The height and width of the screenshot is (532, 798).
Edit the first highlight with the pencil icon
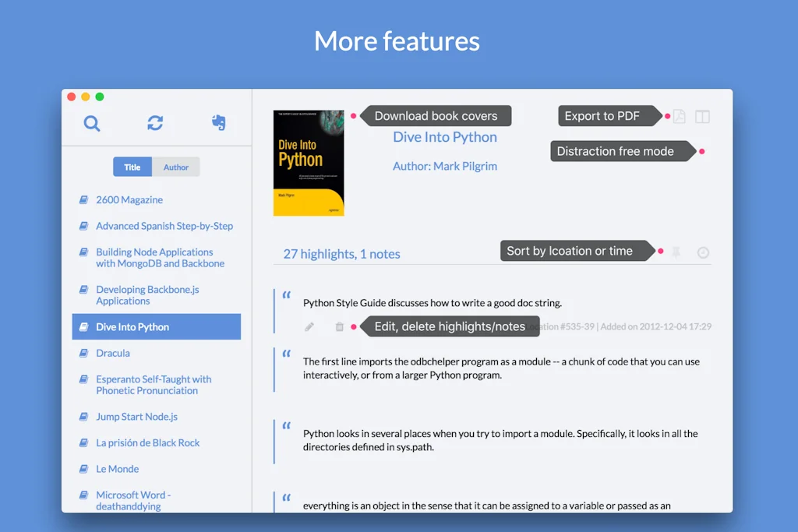(309, 327)
